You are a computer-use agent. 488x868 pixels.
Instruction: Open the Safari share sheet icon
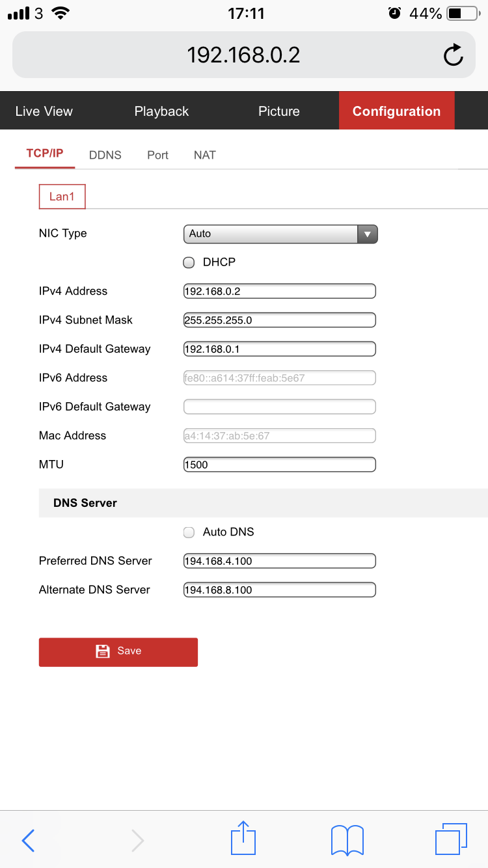pyautogui.click(x=244, y=839)
